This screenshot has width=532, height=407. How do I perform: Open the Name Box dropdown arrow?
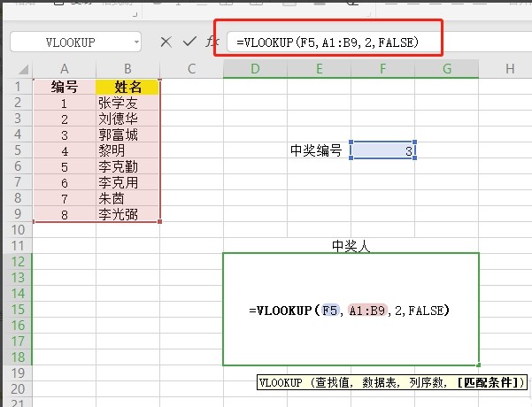pyautogui.click(x=136, y=42)
